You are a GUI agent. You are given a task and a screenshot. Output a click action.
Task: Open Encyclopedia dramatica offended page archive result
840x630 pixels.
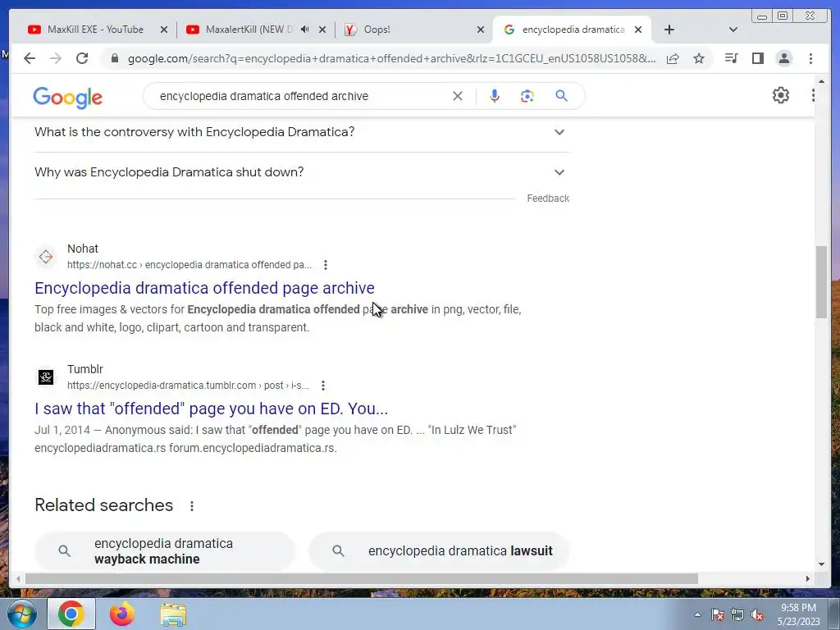[204, 288]
